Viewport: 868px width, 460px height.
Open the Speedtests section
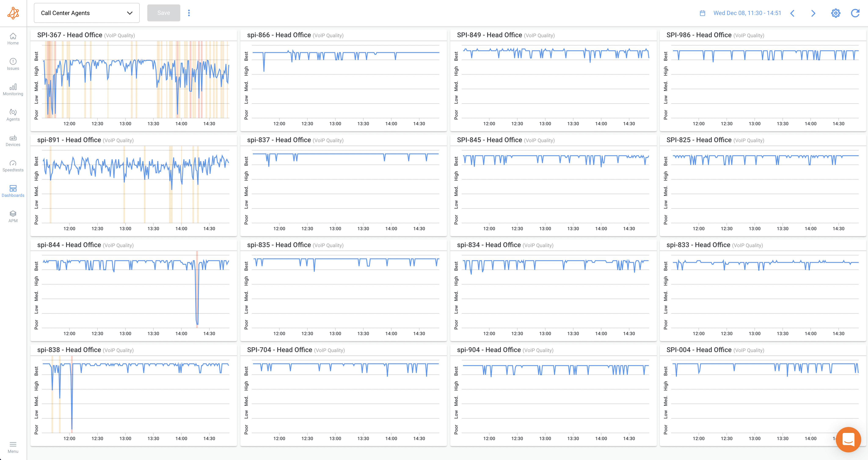tap(13, 165)
